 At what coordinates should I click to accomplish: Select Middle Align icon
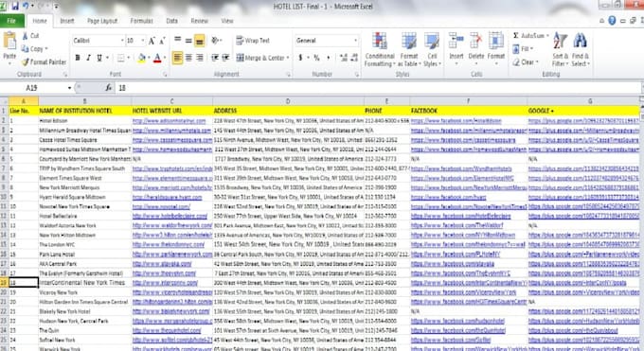coord(188,40)
